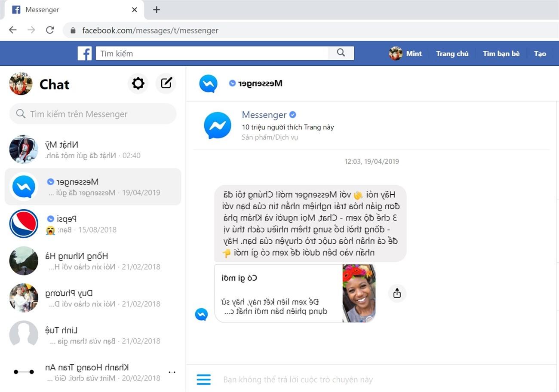Image resolution: width=559 pixels, height=392 pixels.
Task: Open the Nhật Mỹ conversation
Action: [93, 150]
